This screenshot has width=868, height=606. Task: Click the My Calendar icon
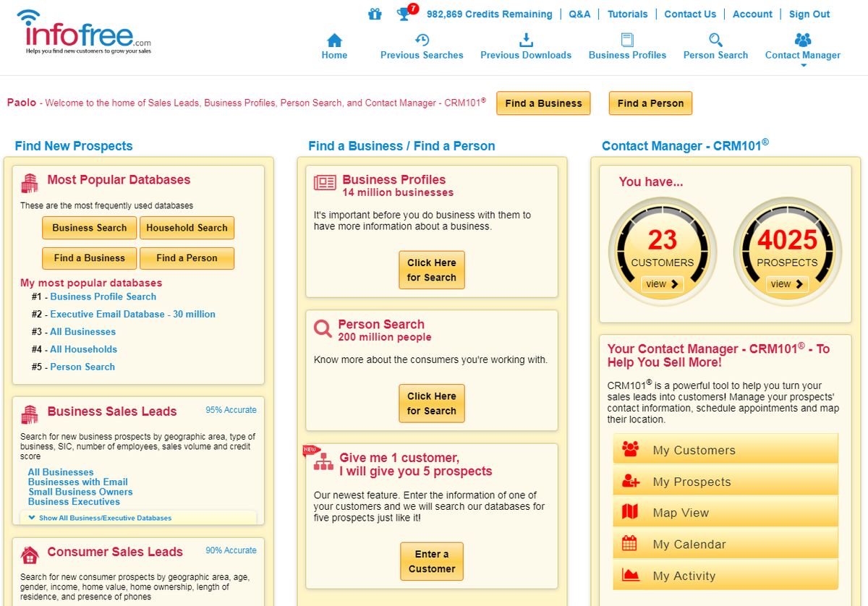click(629, 544)
